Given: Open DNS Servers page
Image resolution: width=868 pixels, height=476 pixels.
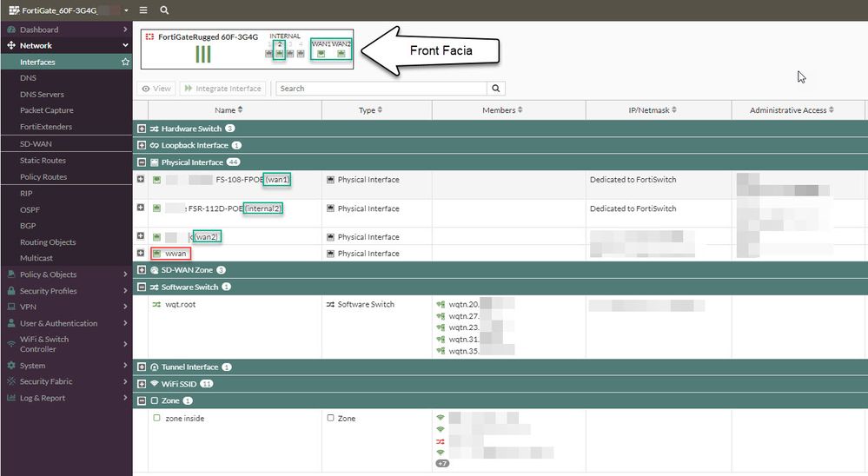Looking at the screenshot, I should coord(42,94).
